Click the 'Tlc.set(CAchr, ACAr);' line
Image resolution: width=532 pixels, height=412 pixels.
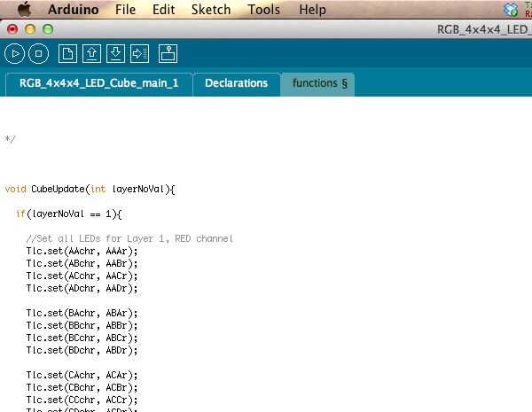pos(82,375)
